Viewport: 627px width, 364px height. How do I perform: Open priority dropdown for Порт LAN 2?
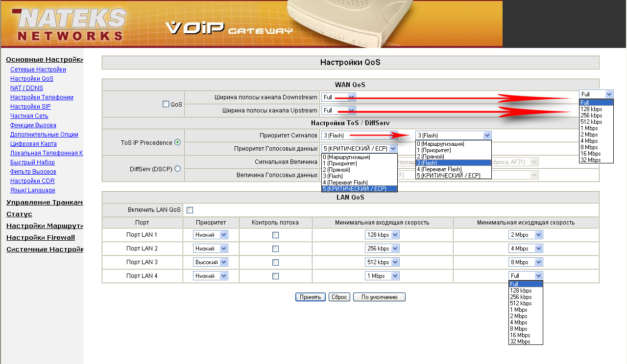pos(211,249)
